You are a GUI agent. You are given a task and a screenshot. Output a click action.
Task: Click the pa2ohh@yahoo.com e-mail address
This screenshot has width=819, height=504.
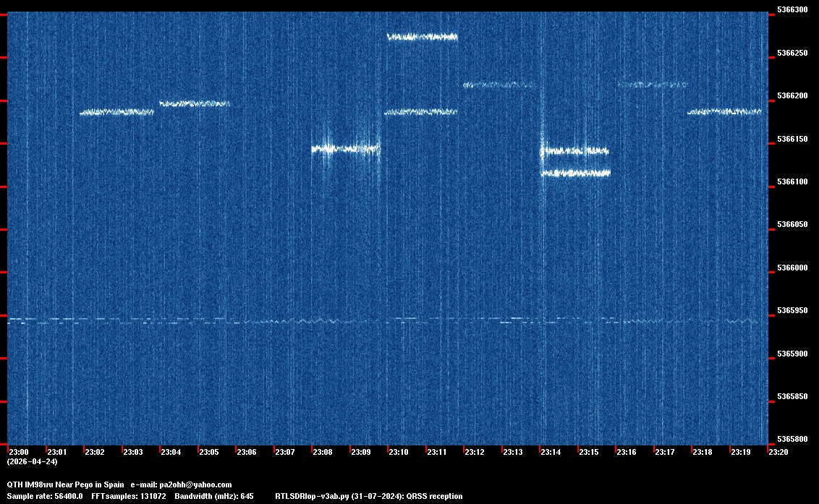195,484
